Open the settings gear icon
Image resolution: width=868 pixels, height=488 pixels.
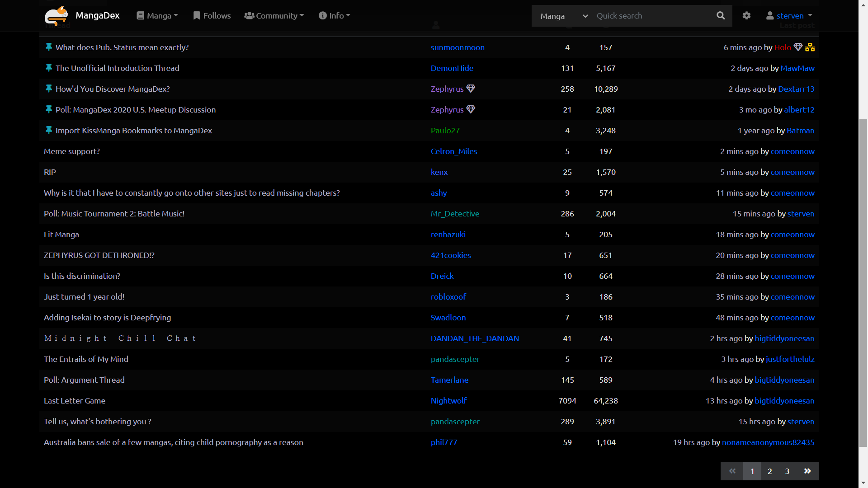746,16
